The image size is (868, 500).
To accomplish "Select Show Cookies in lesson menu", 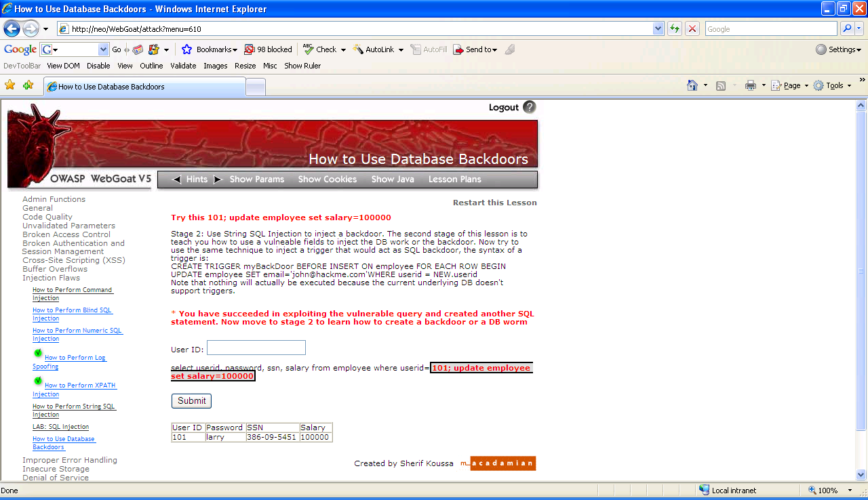I will [328, 180].
